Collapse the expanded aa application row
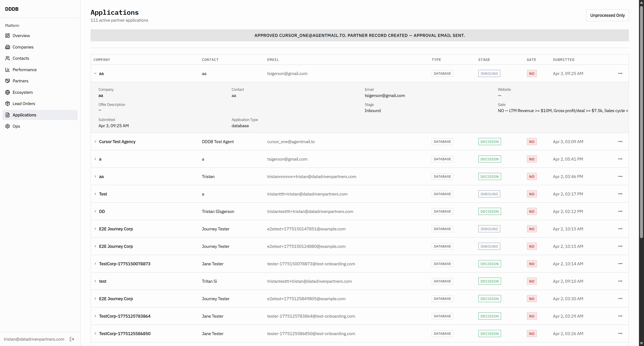Viewport: 644px width, 346px height. click(95, 73)
